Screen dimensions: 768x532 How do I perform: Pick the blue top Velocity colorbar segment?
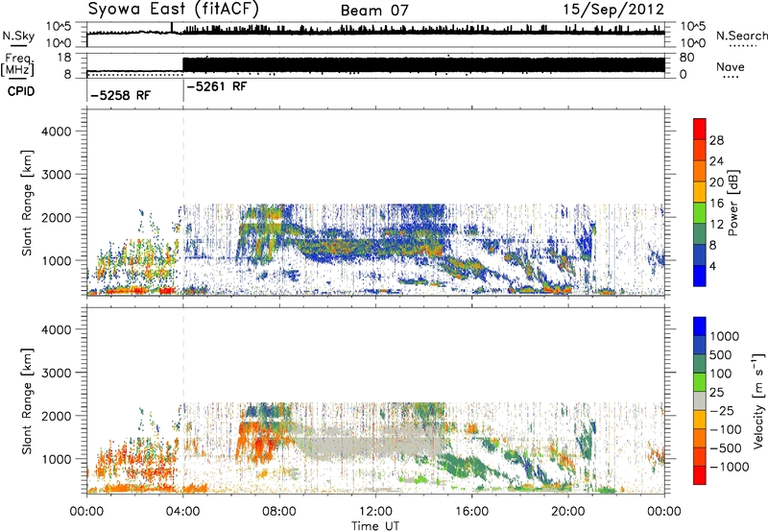[x=700, y=326]
